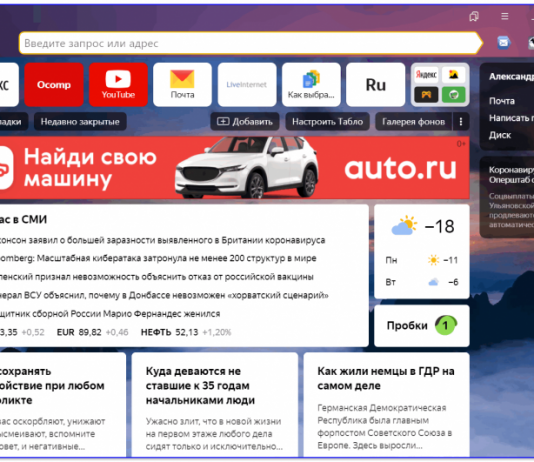Viewport: 534px width, 462px height.
Task: Click the Пн −11 forecast row
Action: [422, 260]
